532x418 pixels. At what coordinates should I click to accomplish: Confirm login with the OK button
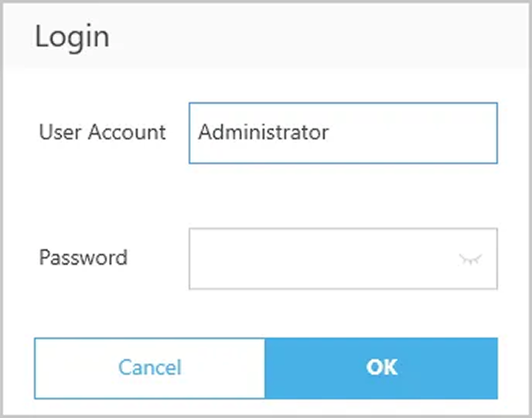(381, 367)
